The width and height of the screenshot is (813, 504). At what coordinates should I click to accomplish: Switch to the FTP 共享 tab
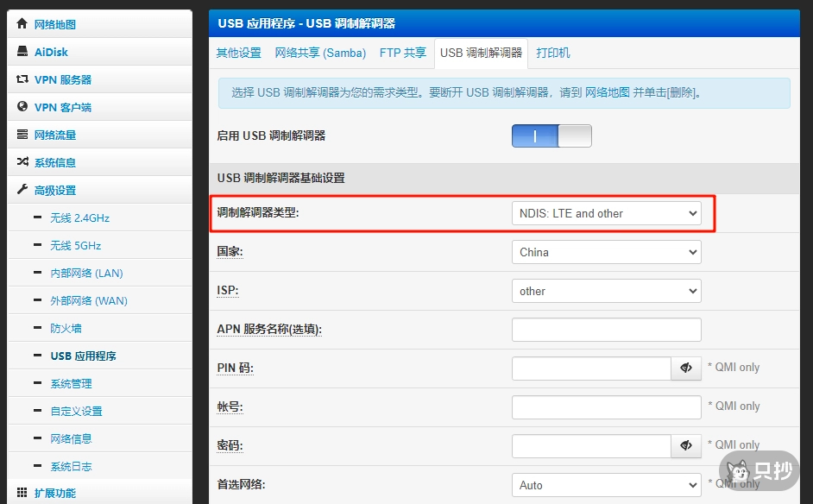[x=402, y=53]
